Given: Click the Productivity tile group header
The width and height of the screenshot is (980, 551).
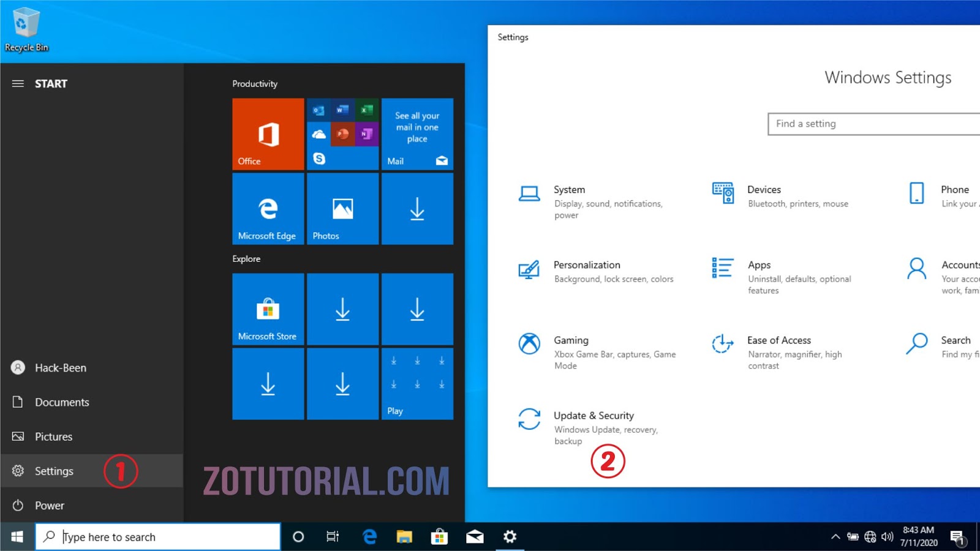Looking at the screenshot, I should pos(255,84).
